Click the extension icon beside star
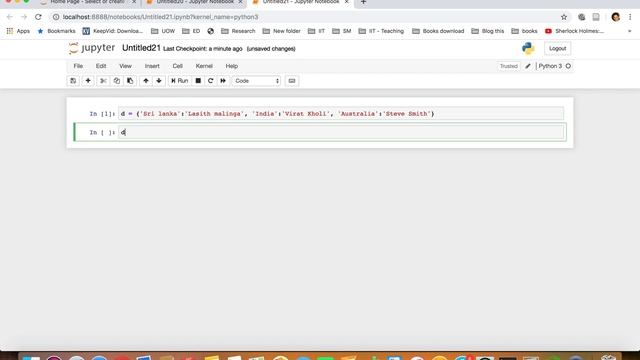This screenshot has height=360, width=640. [582, 17]
